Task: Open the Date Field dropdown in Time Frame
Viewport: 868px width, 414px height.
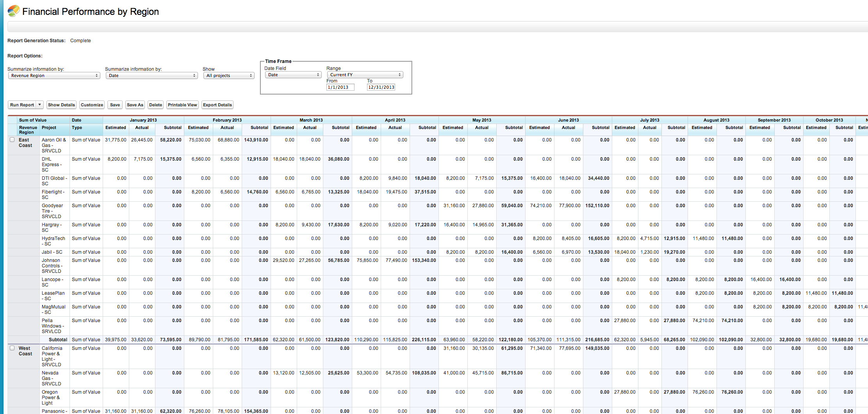Action: click(x=293, y=75)
